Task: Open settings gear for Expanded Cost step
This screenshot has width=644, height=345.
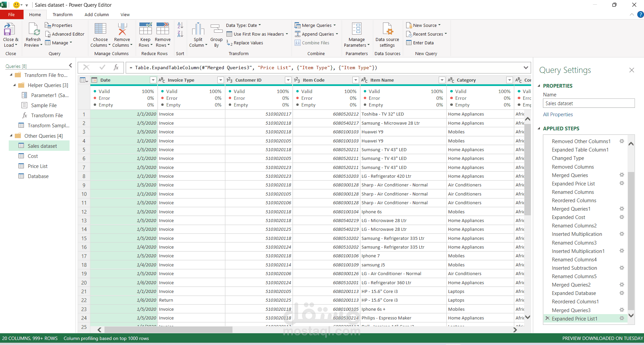Action: coord(622,217)
